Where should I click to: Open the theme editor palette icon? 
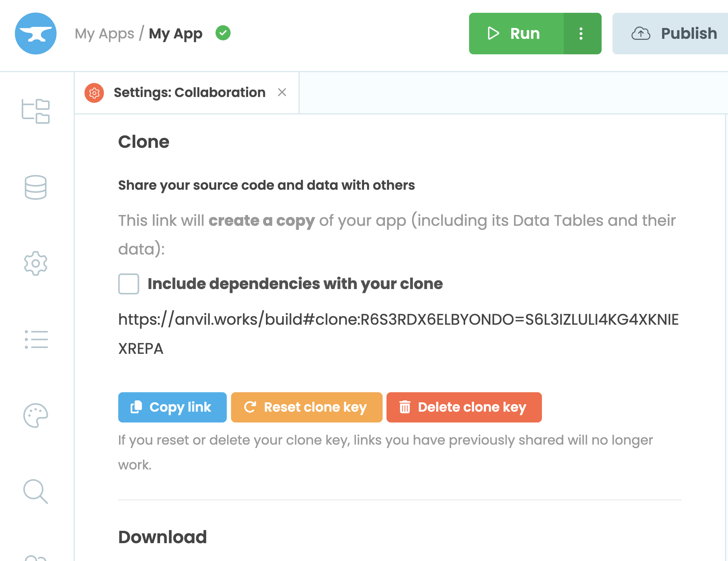point(35,416)
